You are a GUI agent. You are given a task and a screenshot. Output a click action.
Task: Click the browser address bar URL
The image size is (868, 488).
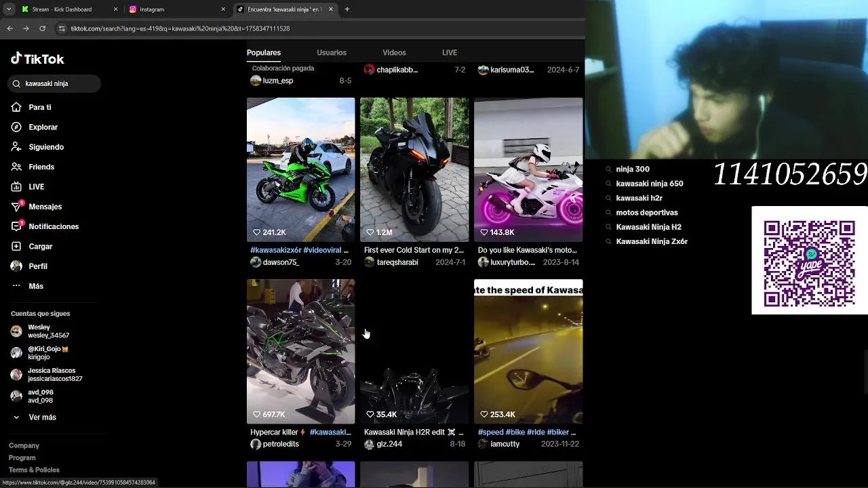pos(180,28)
